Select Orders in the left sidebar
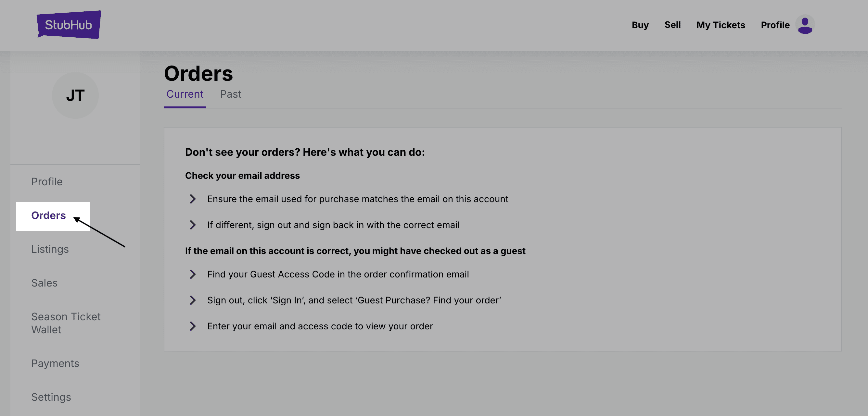The image size is (868, 416). [x=53, y=216]
